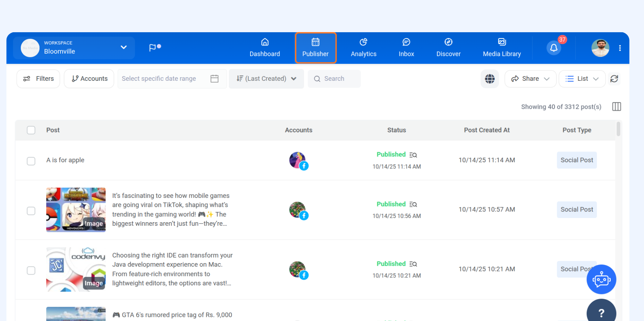Image resolution: width=644 pixels, height=321 pixels.
Task: Click the globe icon button
Action: (x=490, y=79)
